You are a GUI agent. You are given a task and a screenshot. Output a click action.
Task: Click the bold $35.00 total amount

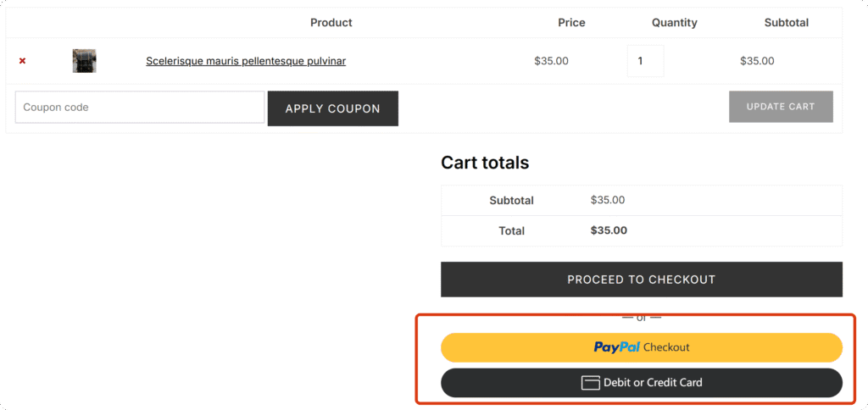point(609,230)
